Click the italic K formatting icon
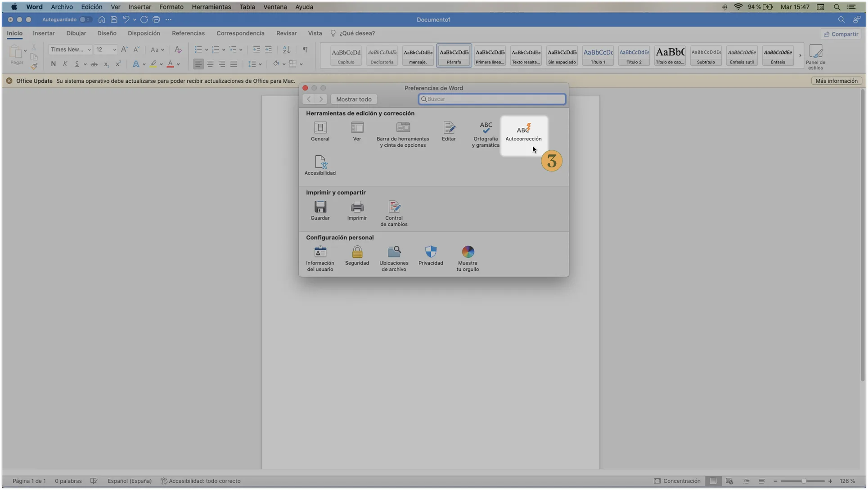The height and width of the screenshot is (490, 868). (x=65, y=64)
